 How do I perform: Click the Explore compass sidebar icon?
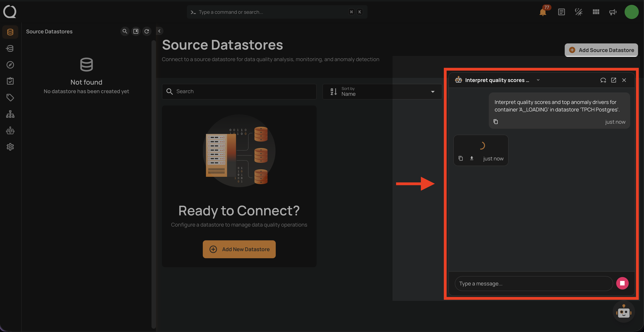point(10,65)
